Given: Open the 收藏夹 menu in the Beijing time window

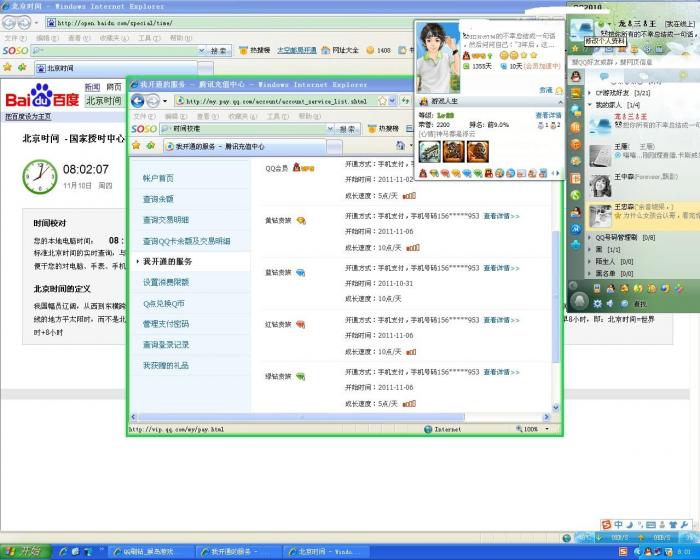Looking at the screenshot, I should pyautogui.click(x=114, y=38).
